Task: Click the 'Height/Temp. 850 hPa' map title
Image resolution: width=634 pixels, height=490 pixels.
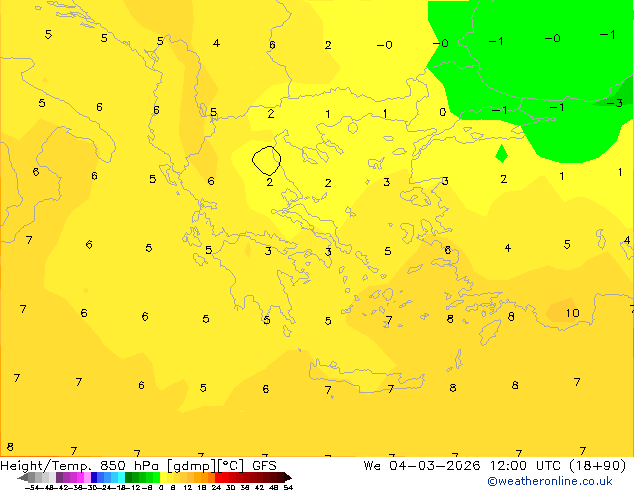Action: [x=80, y=466]
